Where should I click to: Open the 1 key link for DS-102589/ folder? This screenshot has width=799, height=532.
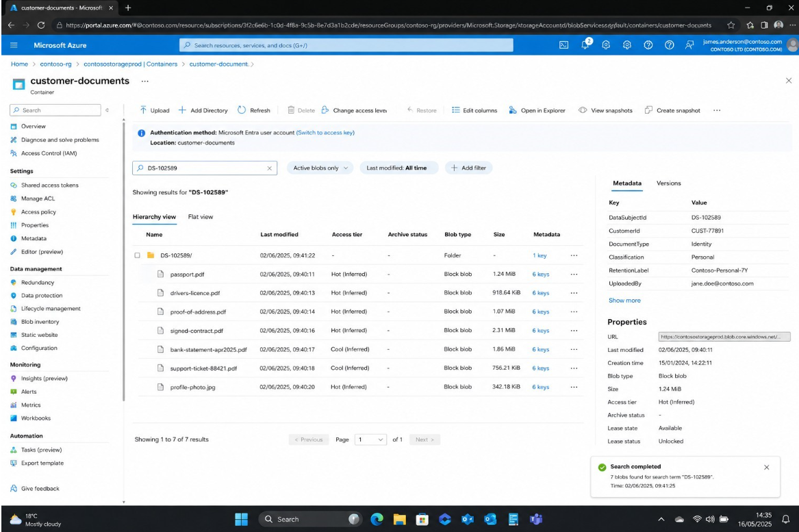click(540, 256)
